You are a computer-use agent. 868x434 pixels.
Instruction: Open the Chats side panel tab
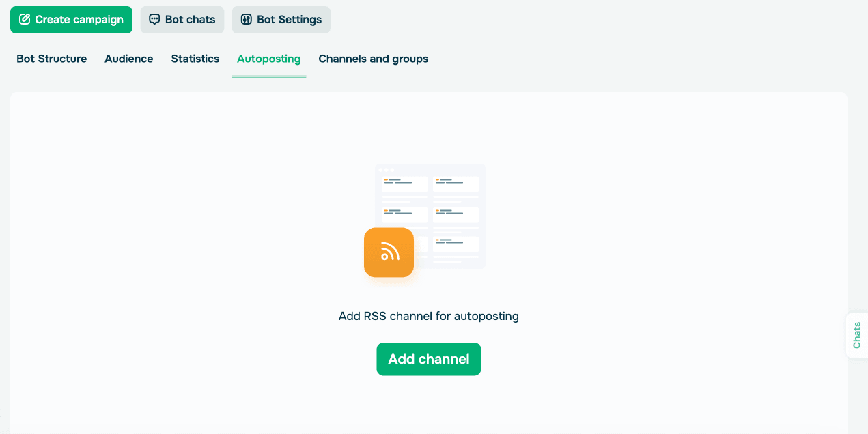click(x=857, y=335)
